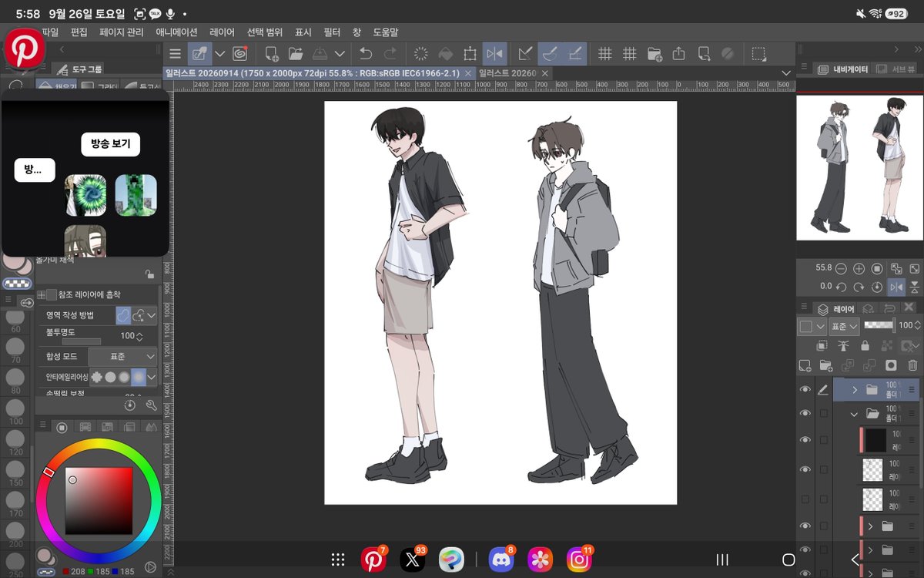
Task: Toggle horizontal canvas flip in the command bar
Action: [x=495, y=54]
